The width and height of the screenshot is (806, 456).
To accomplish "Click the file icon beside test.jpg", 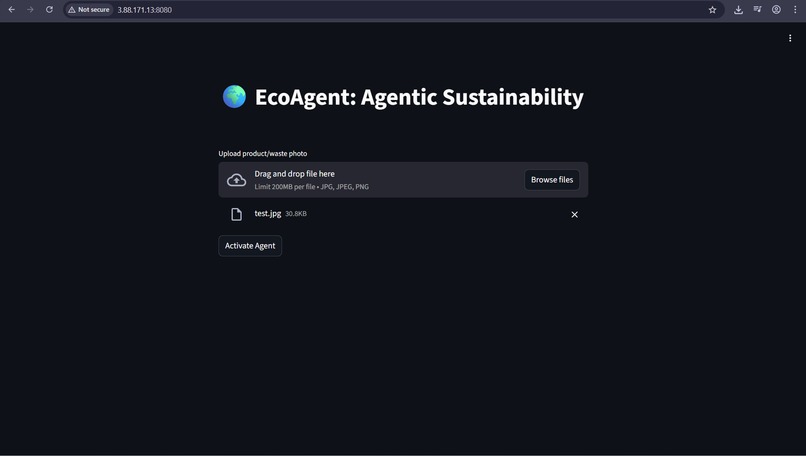I will [236, 214].
